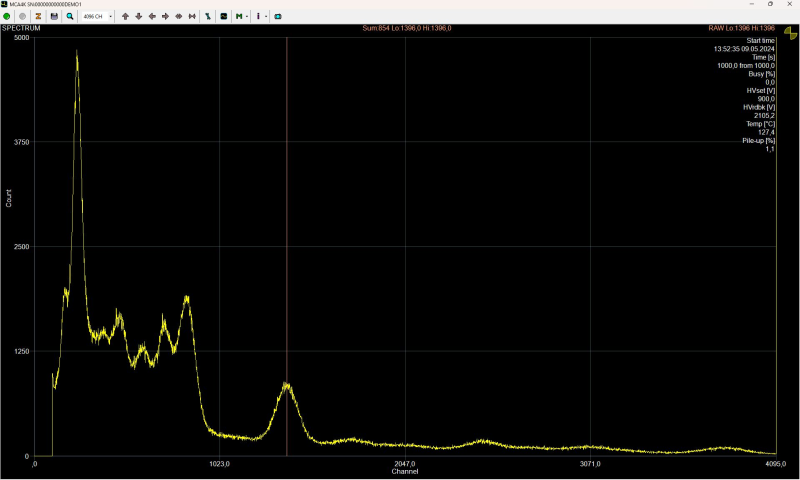
Task: Click the start time value 13:52:35 09.05.2024
Action: coord(744,49)
